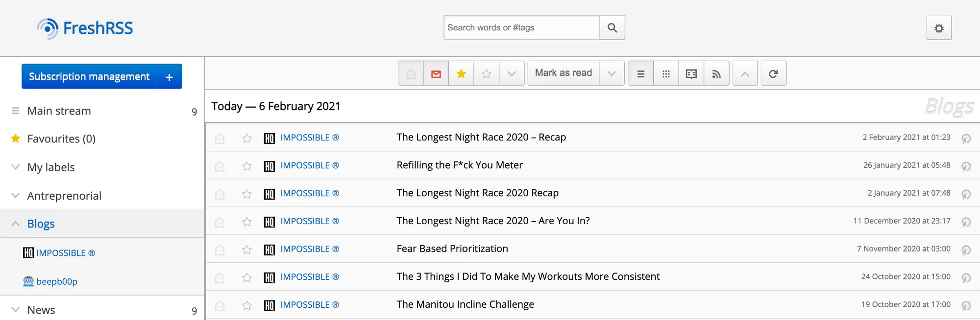Switch to global grid view
The width and height of the screenshot is (980, 320).
666,73
